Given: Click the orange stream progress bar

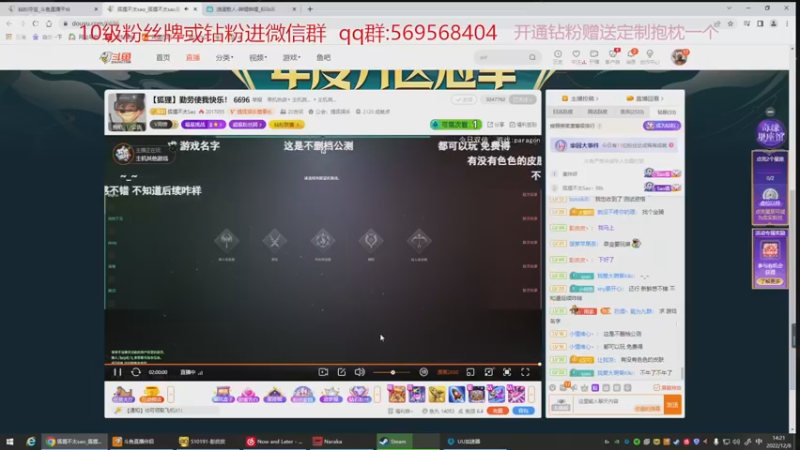Looking at the screenshot, I should (x=322, y=364).
